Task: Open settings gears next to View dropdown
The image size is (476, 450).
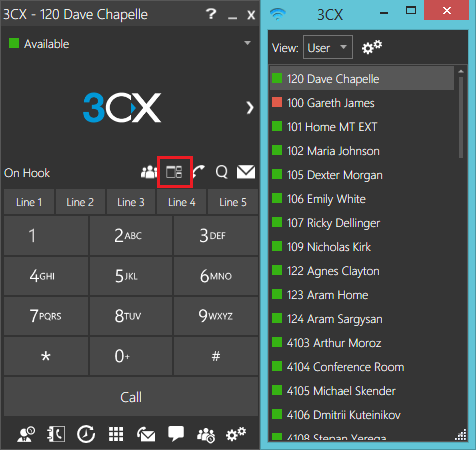Action: point(372,47)
